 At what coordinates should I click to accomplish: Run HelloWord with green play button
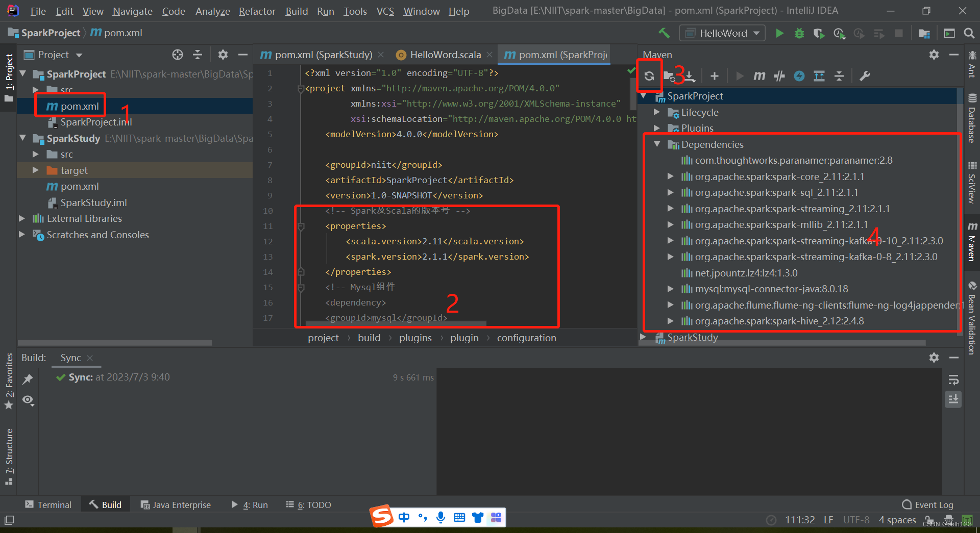coord(779,33)
